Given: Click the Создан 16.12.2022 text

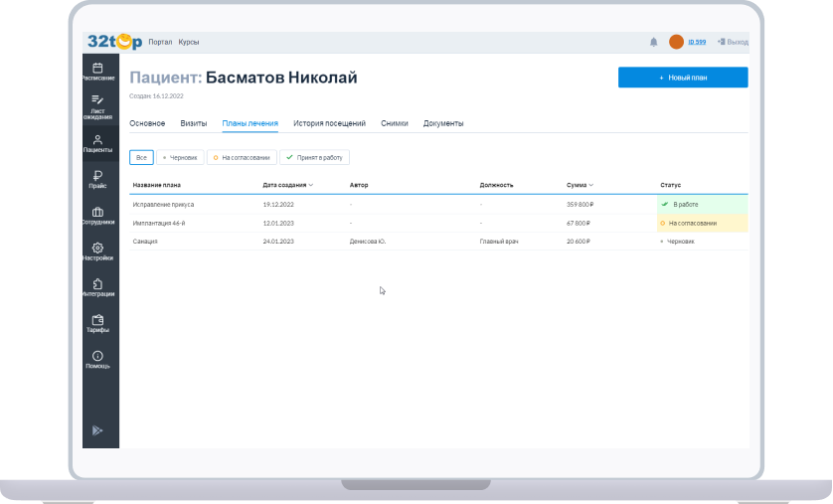Looking at the screenshot, I should [156, 96].
